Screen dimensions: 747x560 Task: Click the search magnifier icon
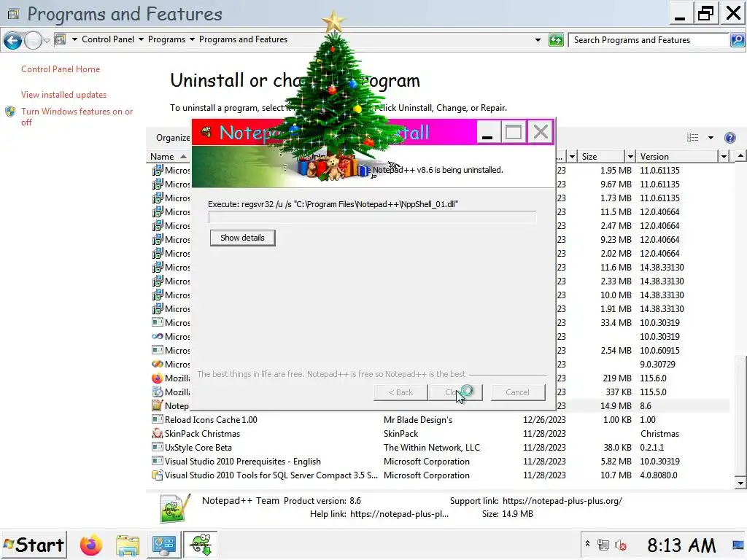point(737,40)
